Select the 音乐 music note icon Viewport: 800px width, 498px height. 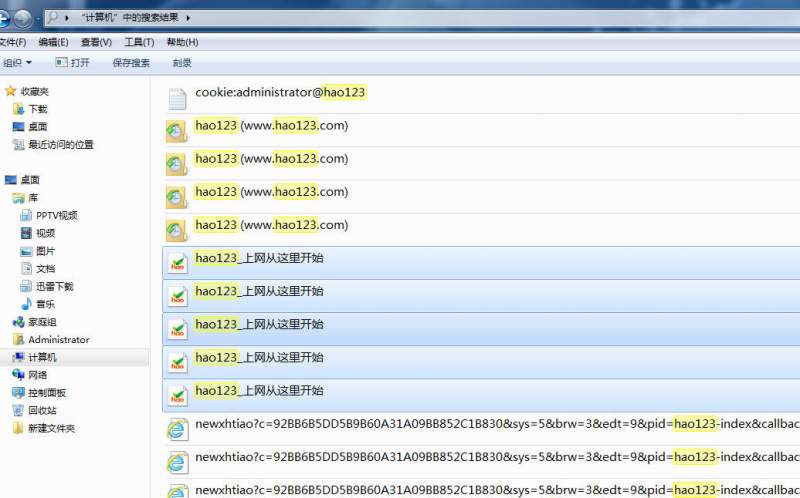pyautogui.click(x=26, y=304)
